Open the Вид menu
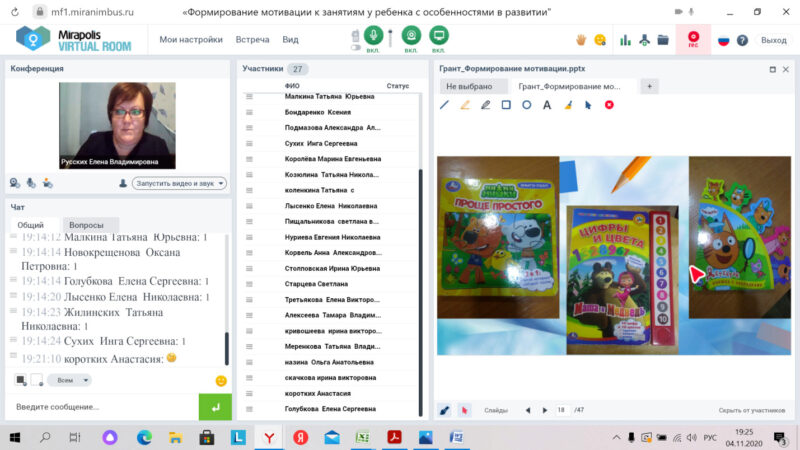800x450 pixels. pos(290,39)
